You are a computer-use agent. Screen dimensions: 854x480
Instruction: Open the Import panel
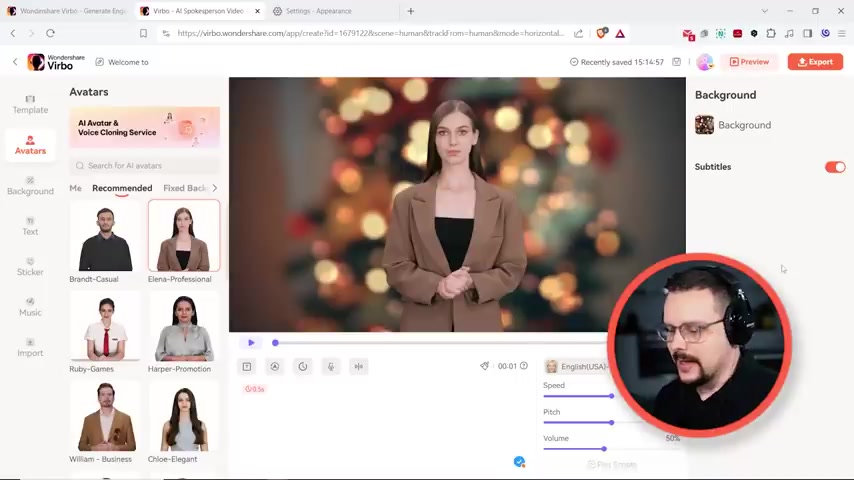point(30,347)
